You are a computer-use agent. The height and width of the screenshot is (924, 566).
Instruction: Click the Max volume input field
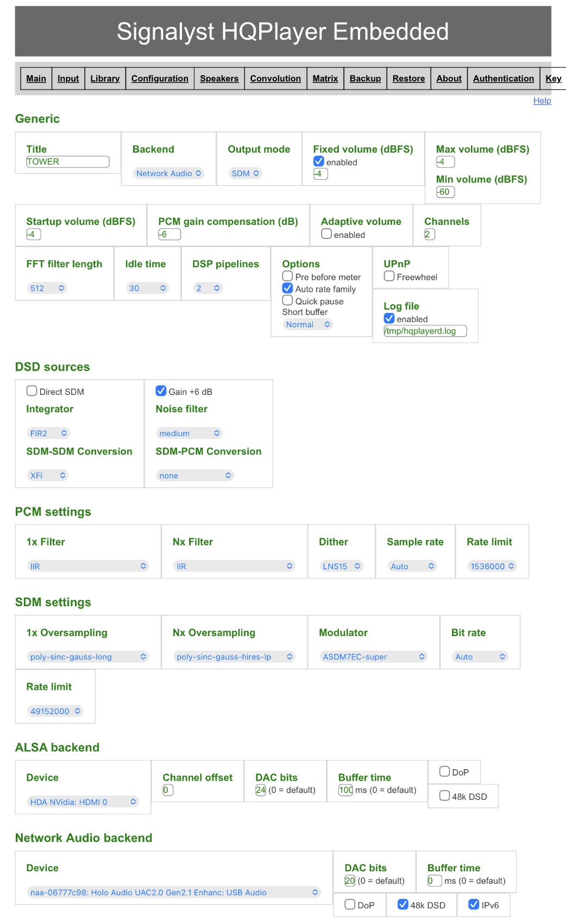point(445,162)
